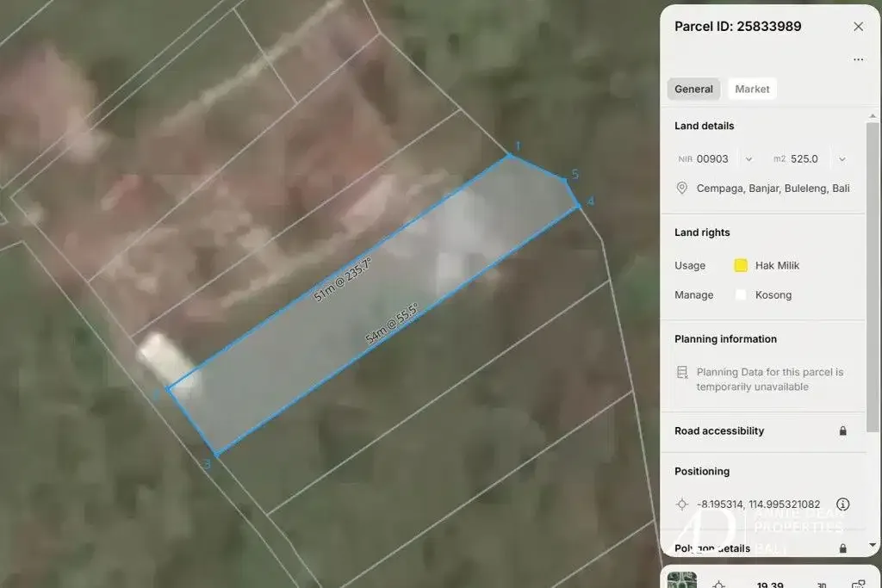Click the 51m @ 235.7° edge label

click(x=342, y=280)
